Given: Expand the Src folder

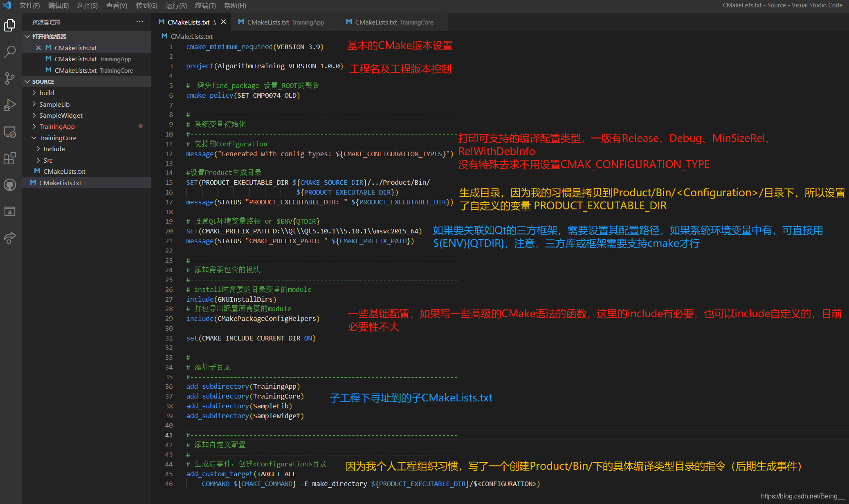Looking at the screenshot, I should click(x=38, y=160).
